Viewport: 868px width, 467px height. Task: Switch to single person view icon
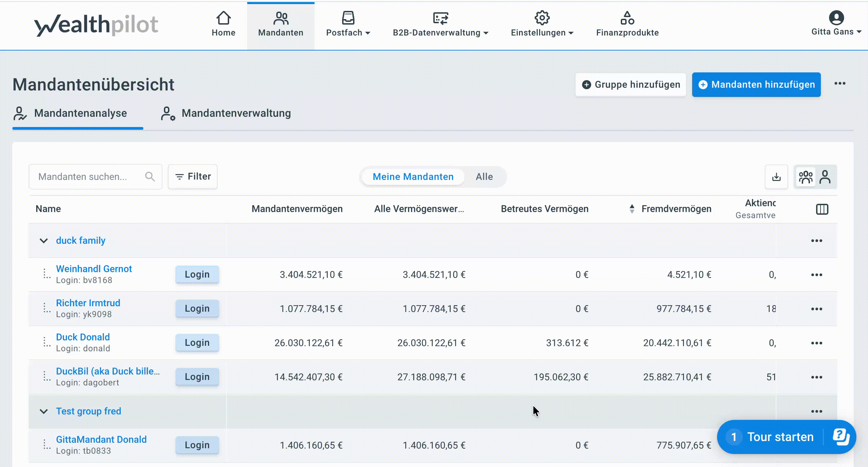coord(825,177)
